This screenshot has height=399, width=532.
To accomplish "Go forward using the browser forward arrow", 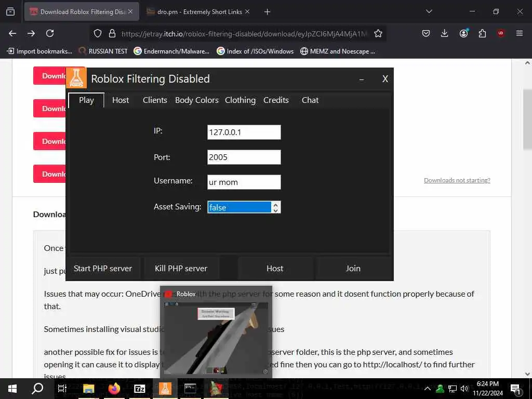I will [31, 33].
